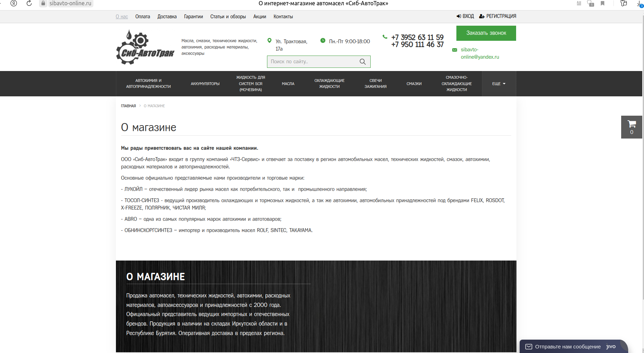Call the +7 3952 63 11 59 number
644x353 pixels.
click(x=417, y=37)
